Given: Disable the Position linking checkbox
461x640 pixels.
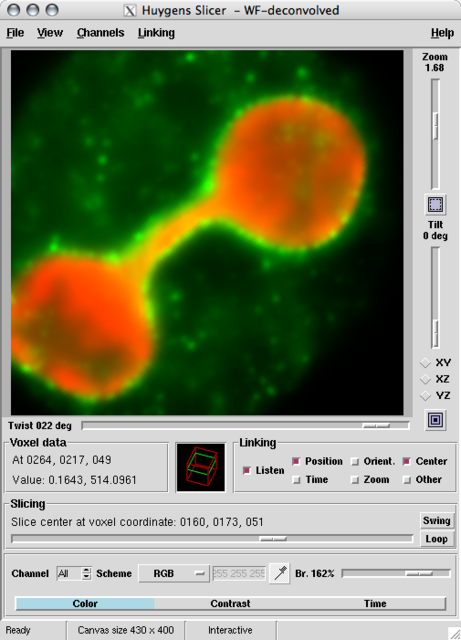Looking at the screenshot, I should [x=296, y=461].
